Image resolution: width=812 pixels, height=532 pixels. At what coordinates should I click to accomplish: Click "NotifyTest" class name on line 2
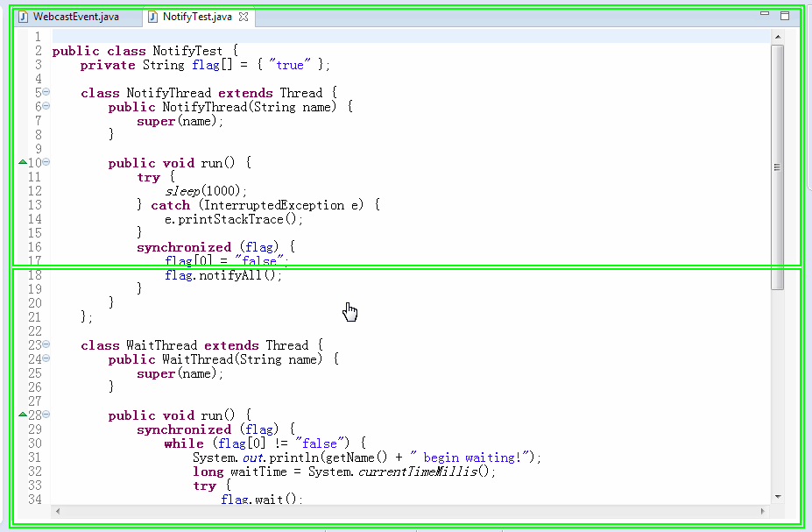pyautogui.click(x=187, y=52)
